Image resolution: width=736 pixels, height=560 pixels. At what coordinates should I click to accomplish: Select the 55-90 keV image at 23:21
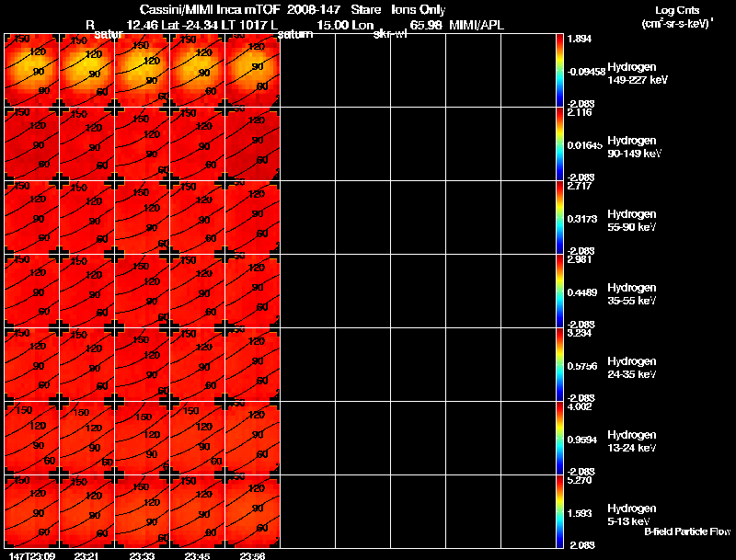tap(86, 217)
